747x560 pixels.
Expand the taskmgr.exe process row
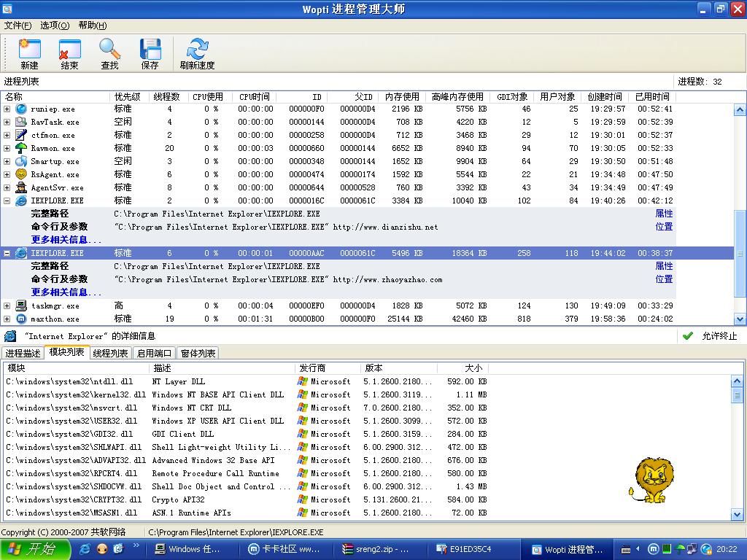7,306
